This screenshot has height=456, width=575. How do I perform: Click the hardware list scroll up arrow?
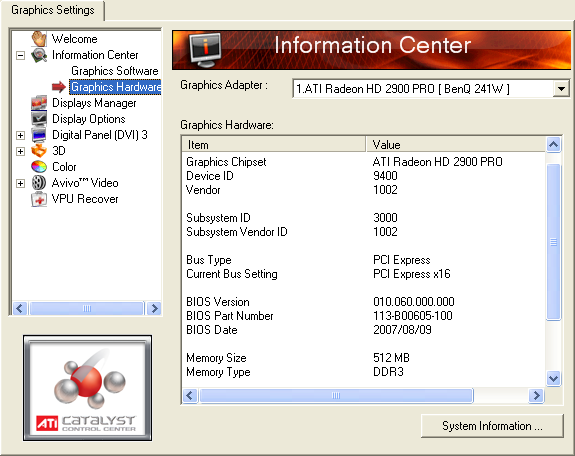click(x=553, y=145)
